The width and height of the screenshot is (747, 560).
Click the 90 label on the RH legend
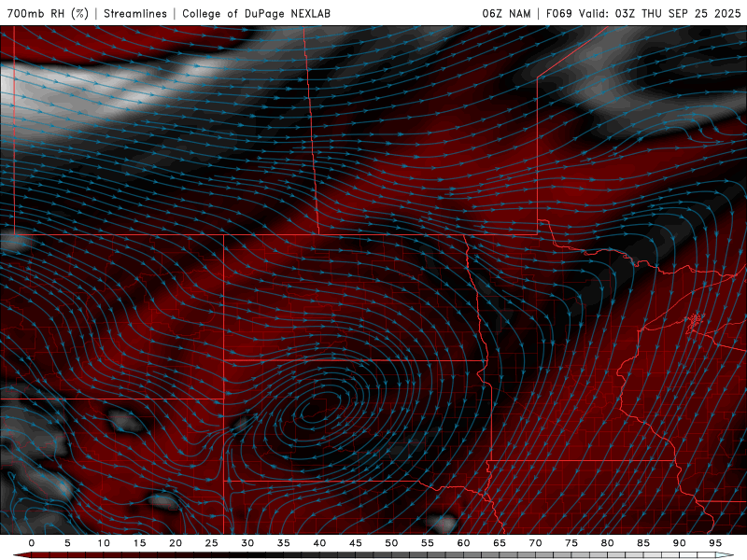[x=679, y=543]
